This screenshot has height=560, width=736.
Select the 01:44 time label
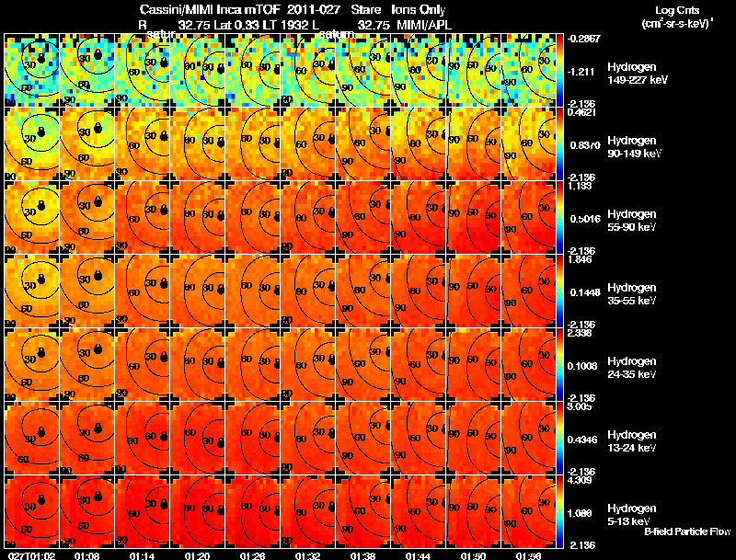(x=419, y=555)
